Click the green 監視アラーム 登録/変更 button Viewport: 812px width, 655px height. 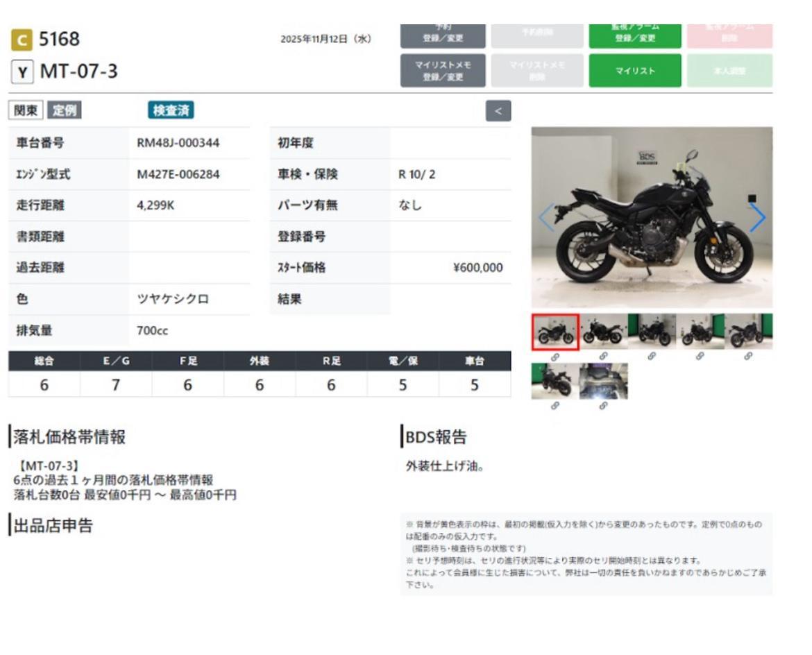[x=634, y=34]
